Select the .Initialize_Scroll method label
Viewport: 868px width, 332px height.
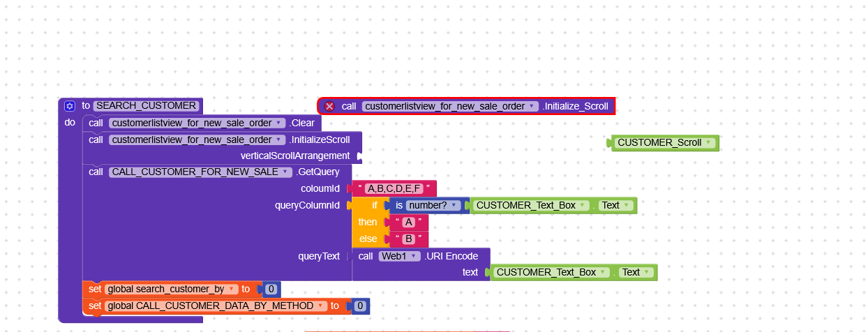[576, 106]
